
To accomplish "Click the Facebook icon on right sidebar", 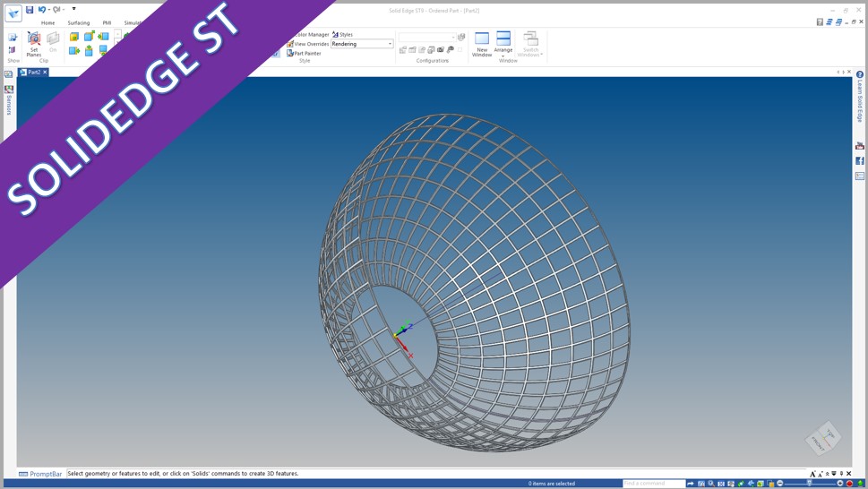I will point(860,161).
